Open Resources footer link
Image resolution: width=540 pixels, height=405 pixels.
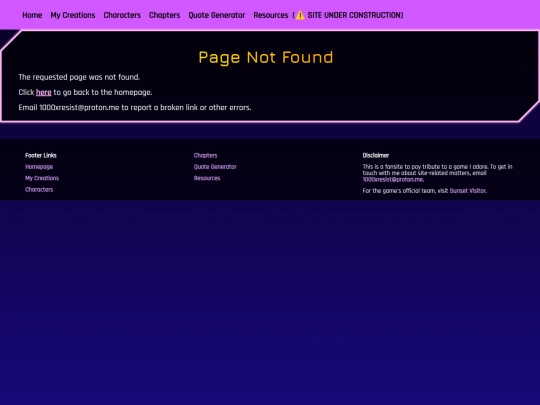point(207,178)
